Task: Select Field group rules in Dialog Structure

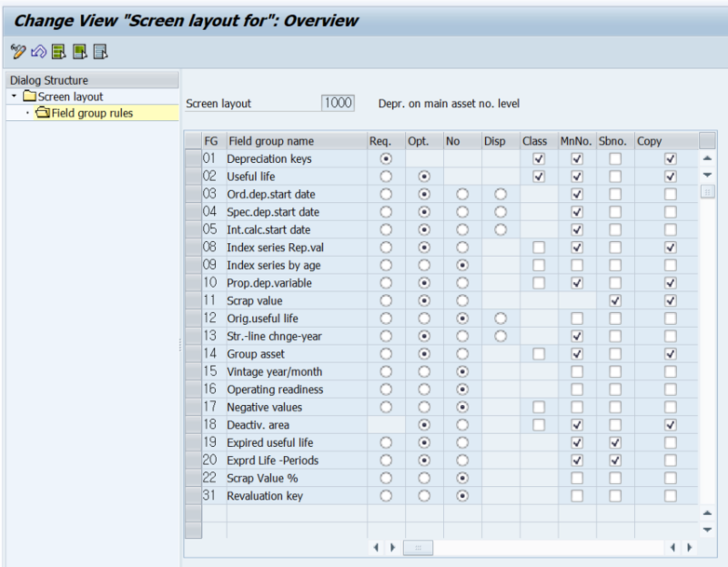Action: pyautogui.click(x=85, y=113)
